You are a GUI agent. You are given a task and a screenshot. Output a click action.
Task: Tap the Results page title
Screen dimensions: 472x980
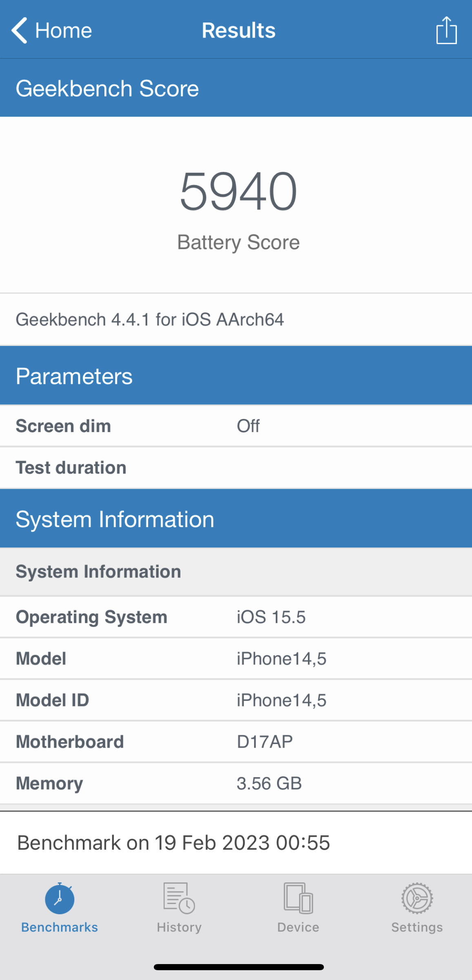click(239, 31)
